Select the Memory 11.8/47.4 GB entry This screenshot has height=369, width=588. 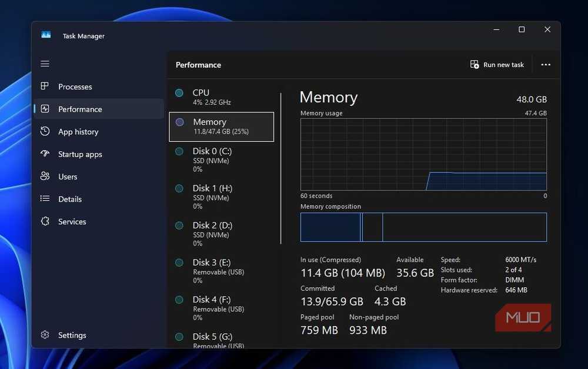[x=221, y=127]
